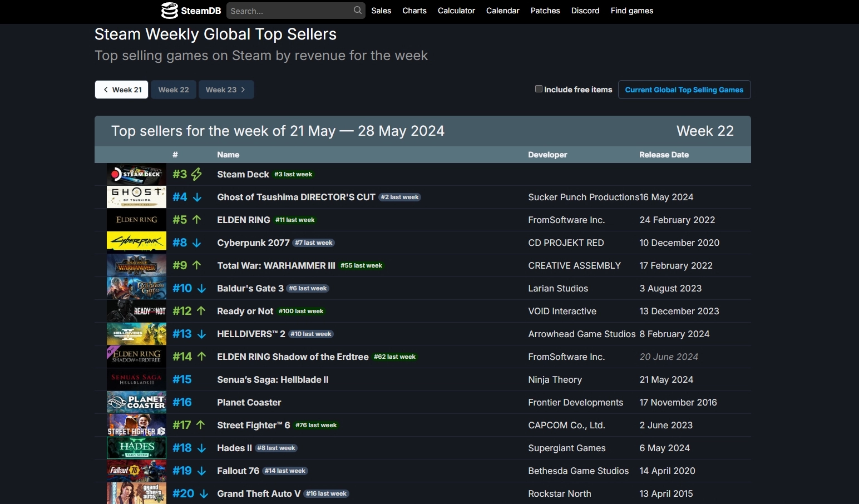Open the Baldur's Gate 3 thumbnail

[x=136, y=288]
